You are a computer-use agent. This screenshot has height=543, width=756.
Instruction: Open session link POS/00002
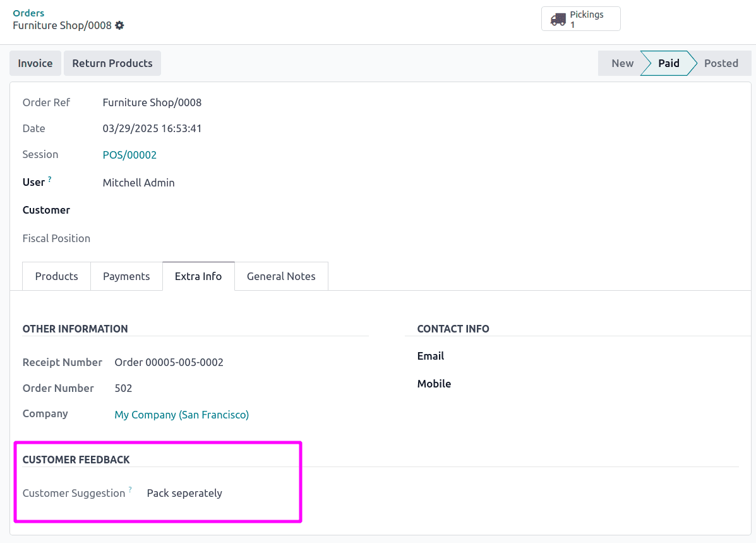tap(129, 155)
